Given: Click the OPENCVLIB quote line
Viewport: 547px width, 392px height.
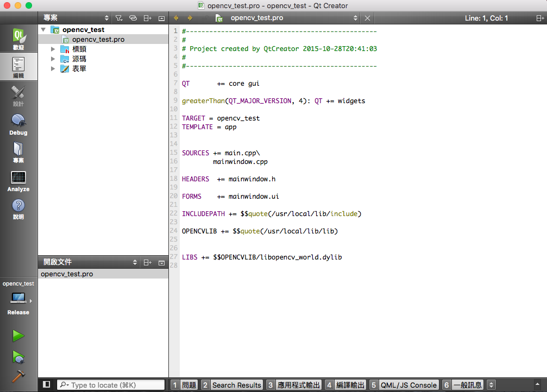Looking at the screenshot, I should coord(260,231).
